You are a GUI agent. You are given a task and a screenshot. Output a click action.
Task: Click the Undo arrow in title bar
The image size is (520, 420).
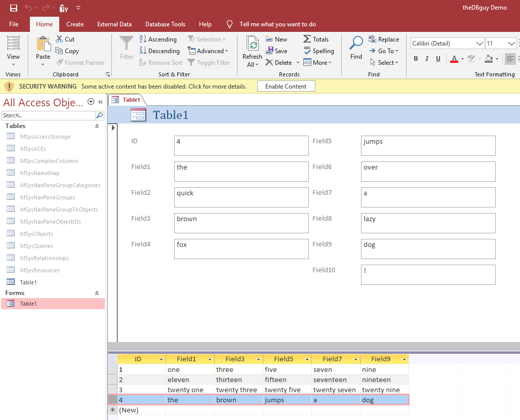(x=28, y=8)
